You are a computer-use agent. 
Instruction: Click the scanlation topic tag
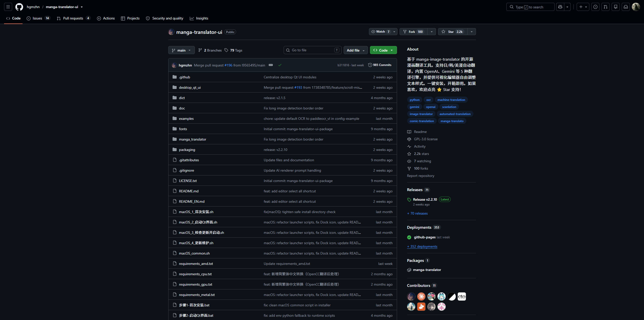point(449,107)
